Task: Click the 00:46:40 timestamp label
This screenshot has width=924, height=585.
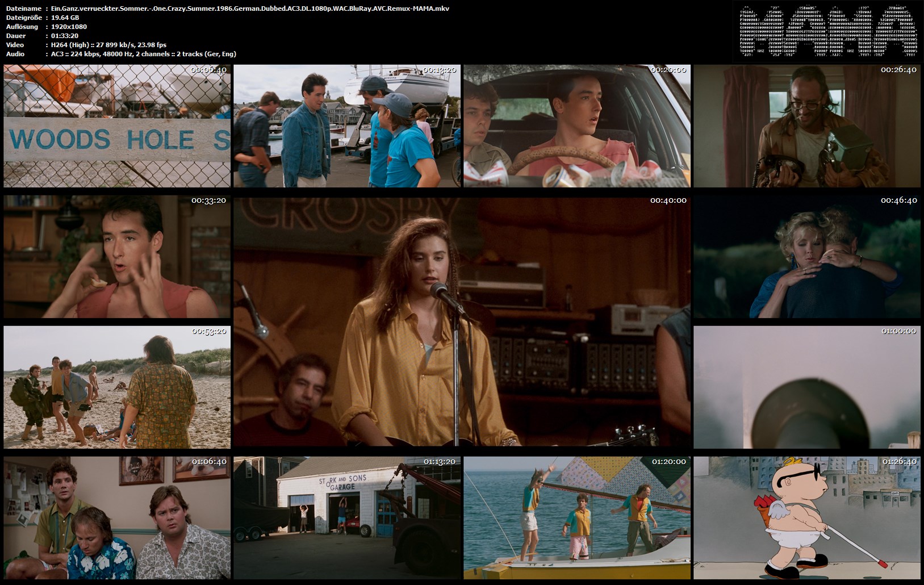Action: (x=898, y=200)
